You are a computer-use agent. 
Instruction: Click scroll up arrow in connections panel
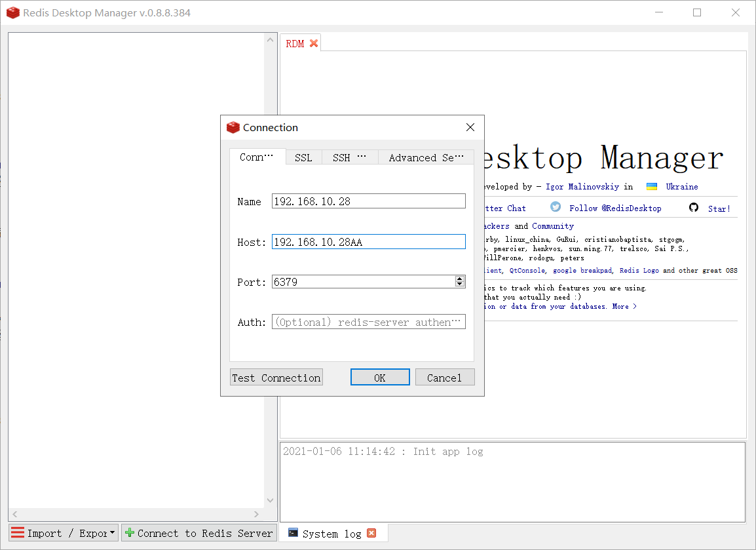pyautogui.click(x=270, y=40)
